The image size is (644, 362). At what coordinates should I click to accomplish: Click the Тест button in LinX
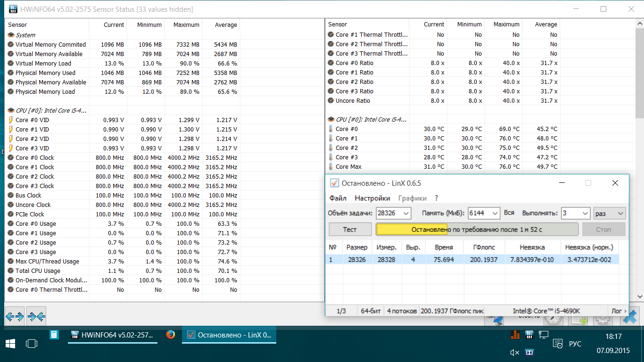(x=350, y=230)
